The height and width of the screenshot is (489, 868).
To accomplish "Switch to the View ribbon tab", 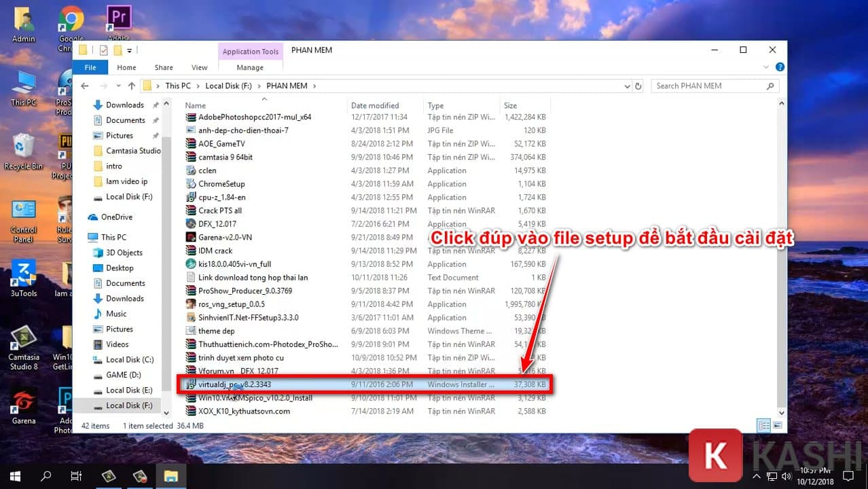I will pyautogui.click(x=199, y=67).
